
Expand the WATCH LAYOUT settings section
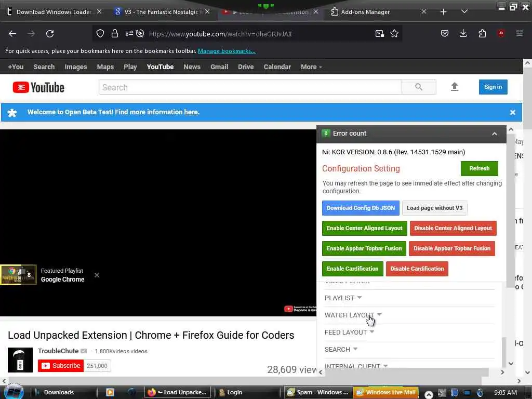pos(353,315)
